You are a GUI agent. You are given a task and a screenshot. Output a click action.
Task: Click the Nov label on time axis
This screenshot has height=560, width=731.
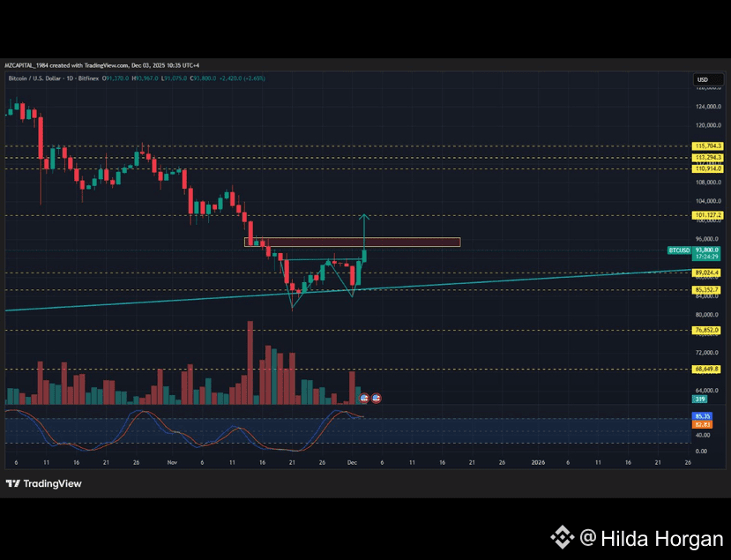(173, 462)
